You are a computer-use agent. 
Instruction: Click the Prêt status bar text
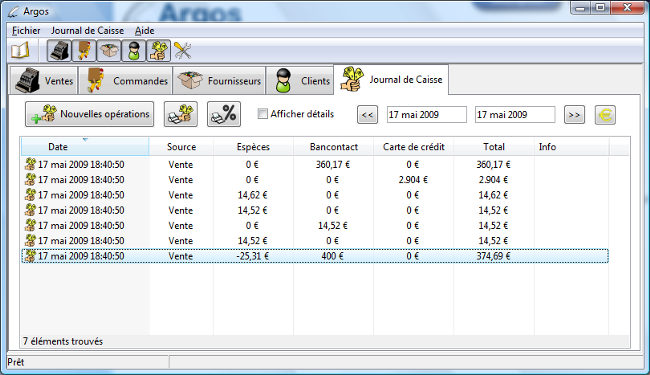coord(16,362)
